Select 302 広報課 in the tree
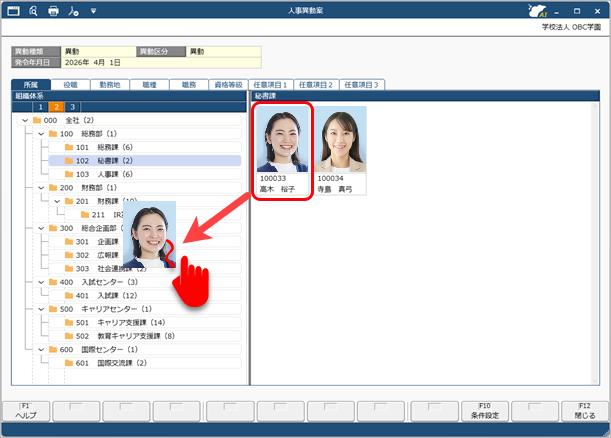Image resolution: width=611 pixels, height=438 pixels. tap(145, 255)
